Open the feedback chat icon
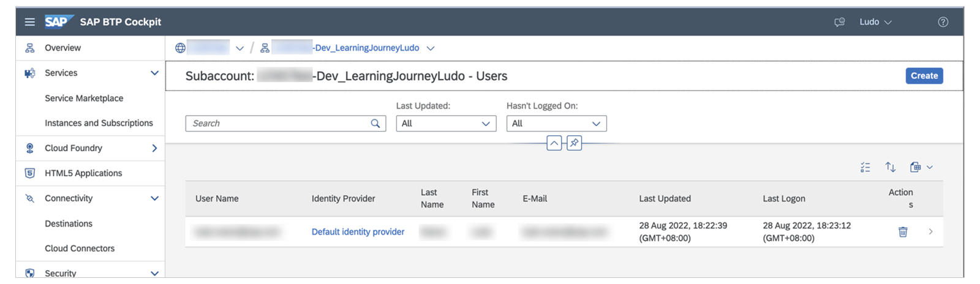The width and height of the screenshot is (980, 284). pyautogui.click(x=839, y=22)
